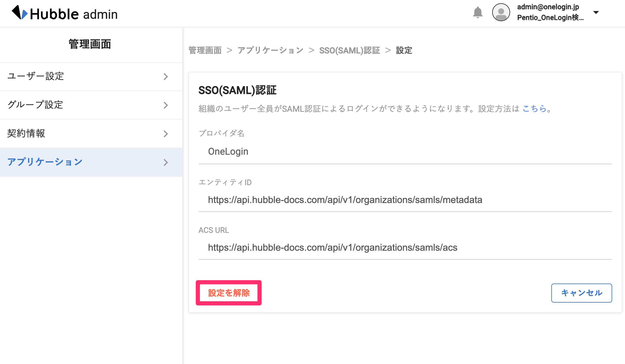Focus the エンティティID URL field
The height and width of the screenshot is (364, 625).
[405, 200]
